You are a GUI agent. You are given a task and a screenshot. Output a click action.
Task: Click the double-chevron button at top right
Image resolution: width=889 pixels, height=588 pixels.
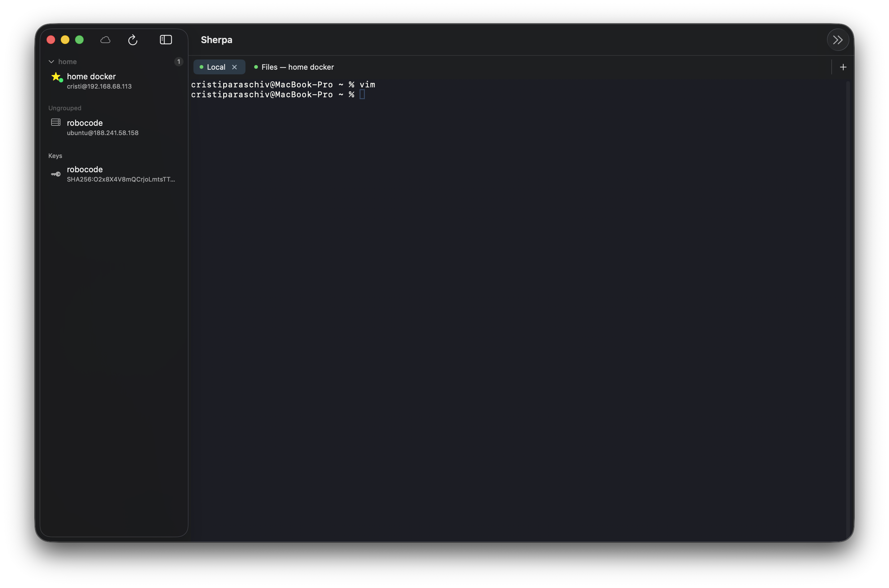[837, 40]
